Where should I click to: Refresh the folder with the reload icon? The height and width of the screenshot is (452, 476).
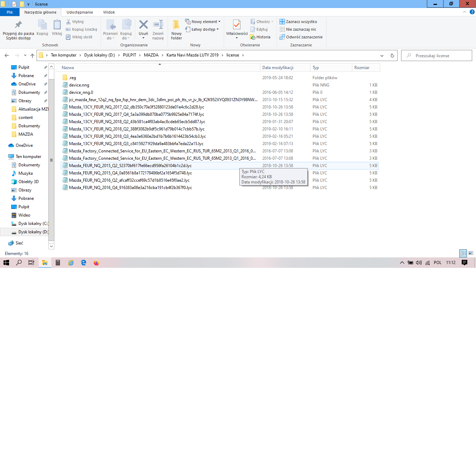point(392,55)
